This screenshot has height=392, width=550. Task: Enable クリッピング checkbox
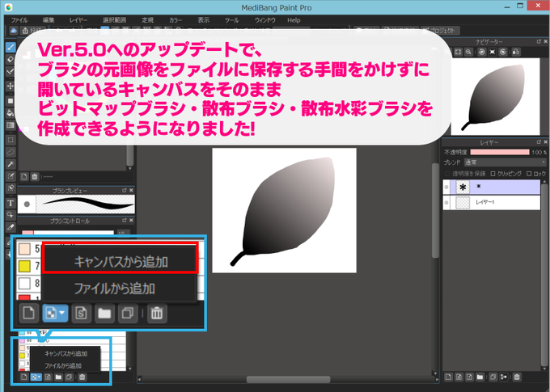point(493,174)
